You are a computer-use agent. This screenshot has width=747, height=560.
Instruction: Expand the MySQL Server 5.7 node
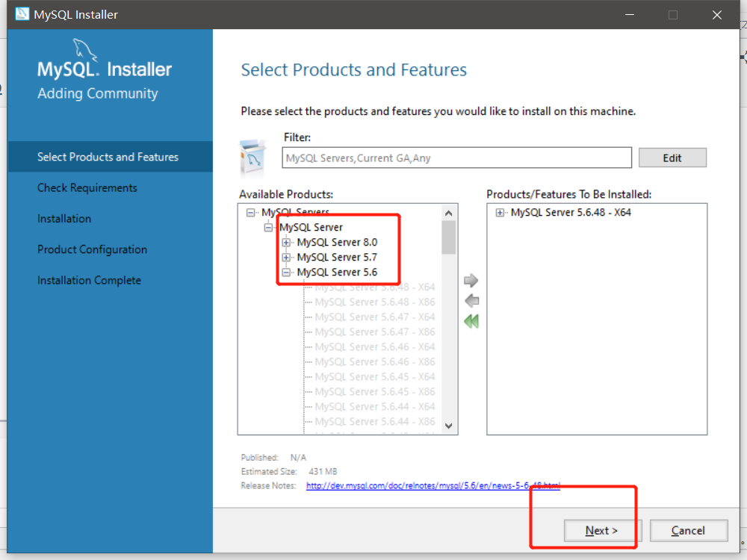pos(286,258)
